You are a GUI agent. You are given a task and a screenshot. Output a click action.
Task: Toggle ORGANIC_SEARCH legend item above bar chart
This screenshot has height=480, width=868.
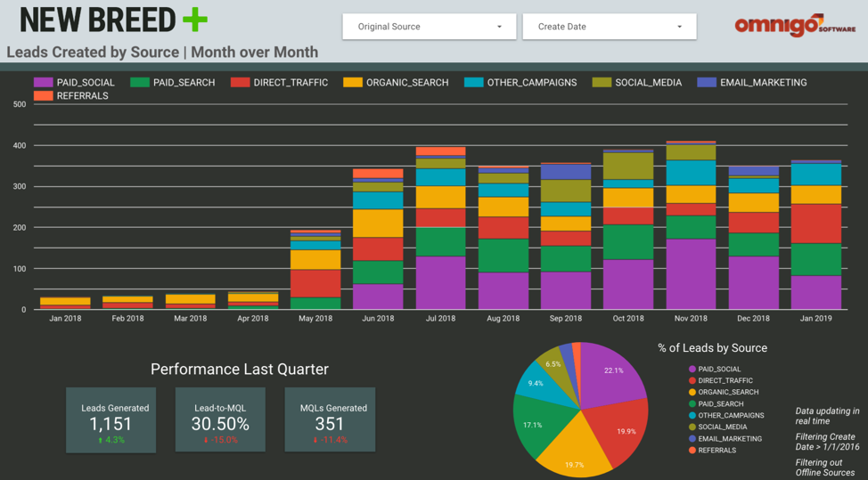point(353,83)
